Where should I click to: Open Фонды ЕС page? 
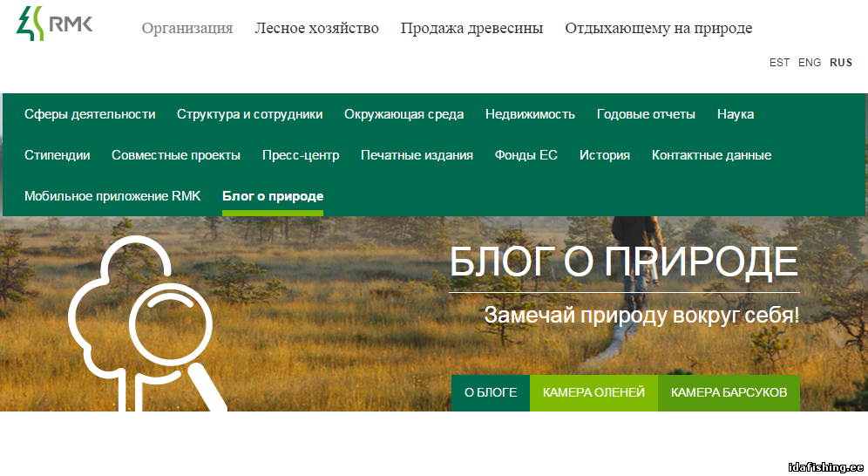tap(526, 155)
